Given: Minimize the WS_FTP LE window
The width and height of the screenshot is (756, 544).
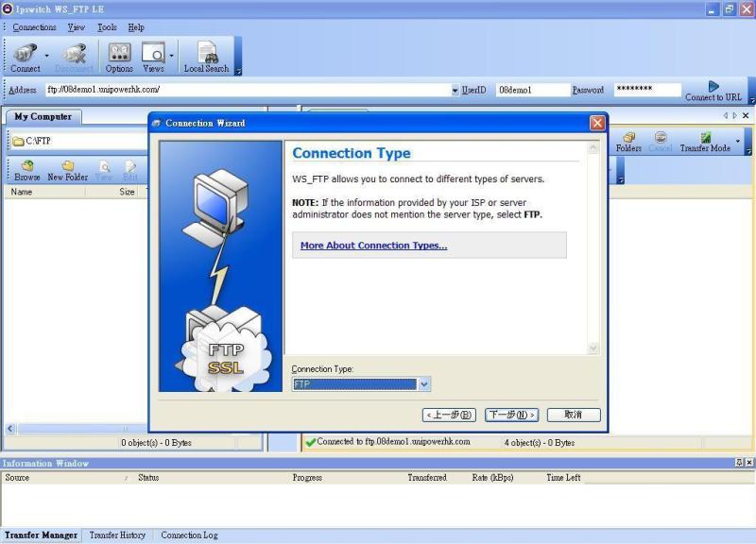Looking at the screenshot, I should click(x=713, y=9).
